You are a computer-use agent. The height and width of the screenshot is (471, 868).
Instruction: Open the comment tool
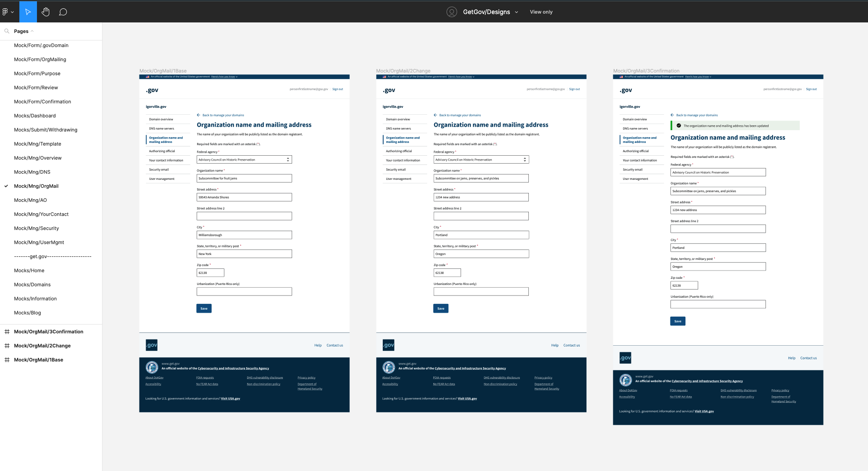[x=63, y=11]
